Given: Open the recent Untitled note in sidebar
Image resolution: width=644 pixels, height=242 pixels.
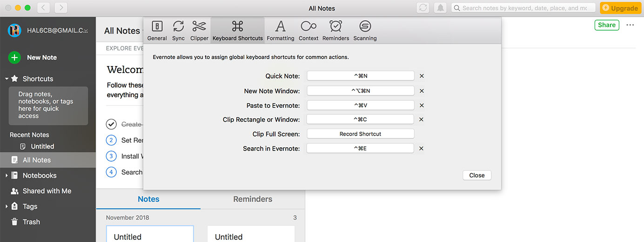Looking at the screenshot, I should (x=42, y=146).
